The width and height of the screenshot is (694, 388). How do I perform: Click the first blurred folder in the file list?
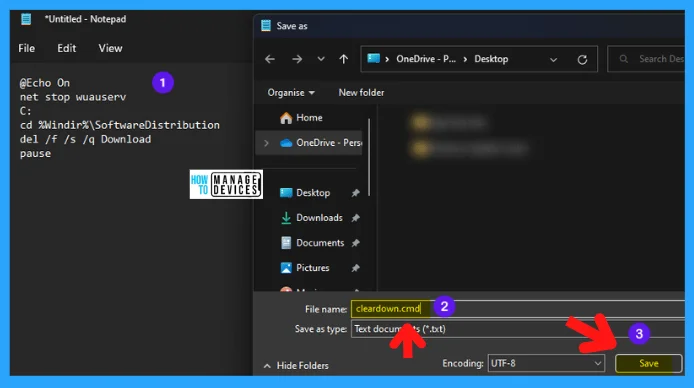point(449,123)
